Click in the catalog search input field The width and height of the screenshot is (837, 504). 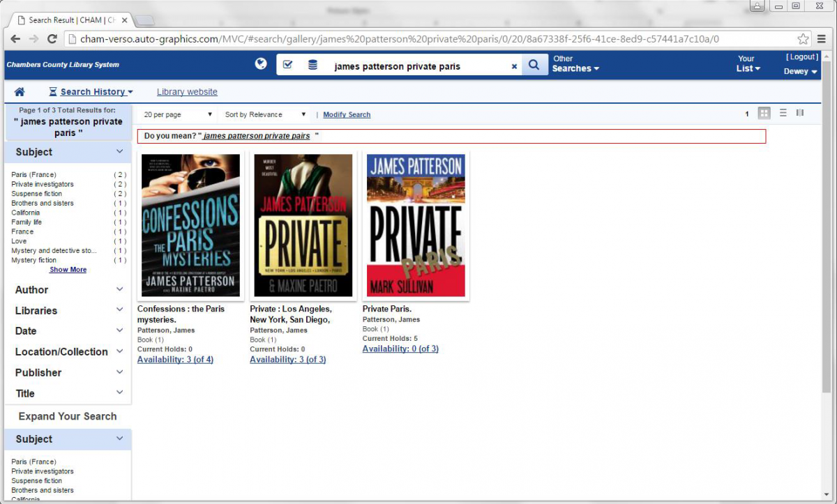[x=415, y=66]
